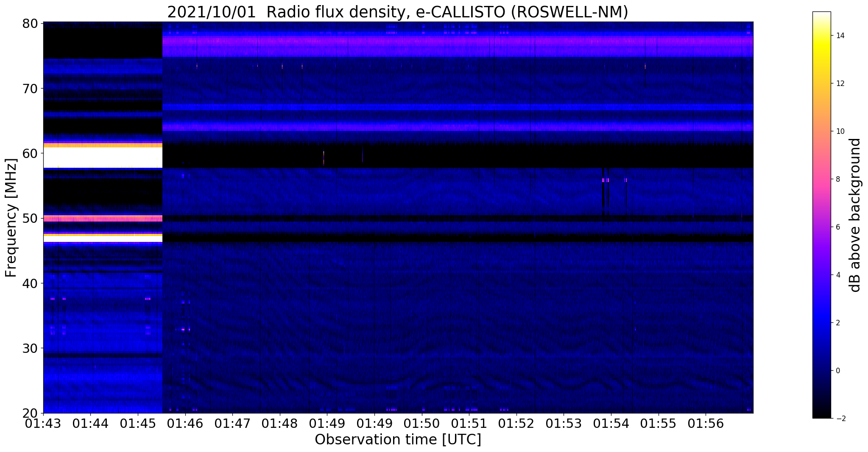Click the 01:55 time tick label
Image resolution: width=868 pixels, height=452 pixels.
pyautogui.click(x=659, y=424)
